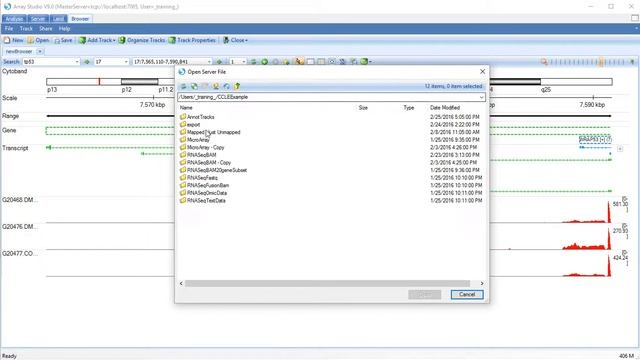
Task: Switch to the Analysis tab
Action: (x=14, y=19)
